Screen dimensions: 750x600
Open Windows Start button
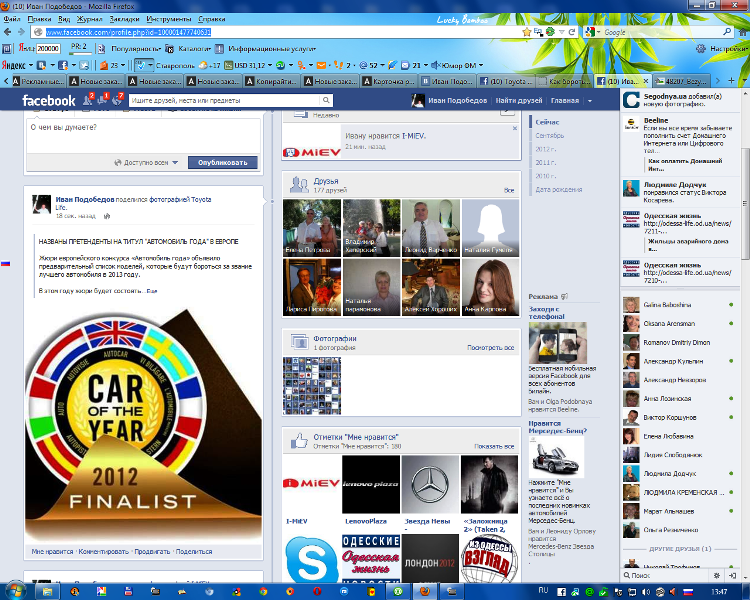pyautogui.click(x=15, y=590)
